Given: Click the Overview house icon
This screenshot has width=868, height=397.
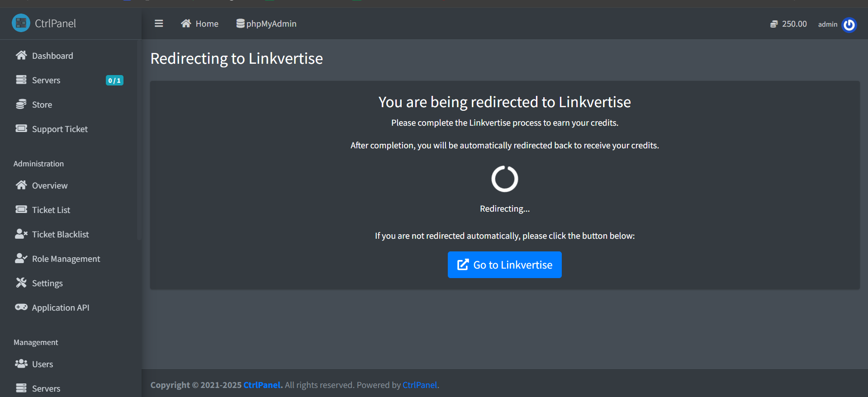Looking at the screenshot, I should pyautogui.click(x=21, y=185).
